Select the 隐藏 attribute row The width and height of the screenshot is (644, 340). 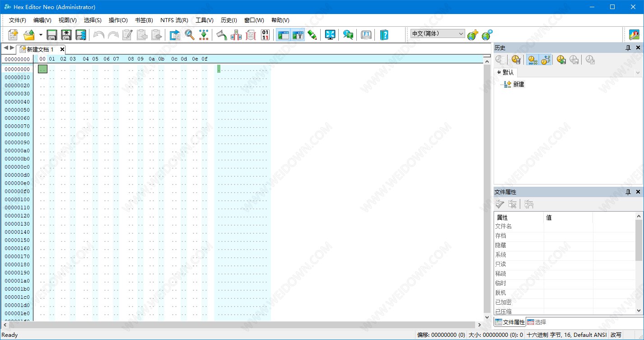click(565, 245)
